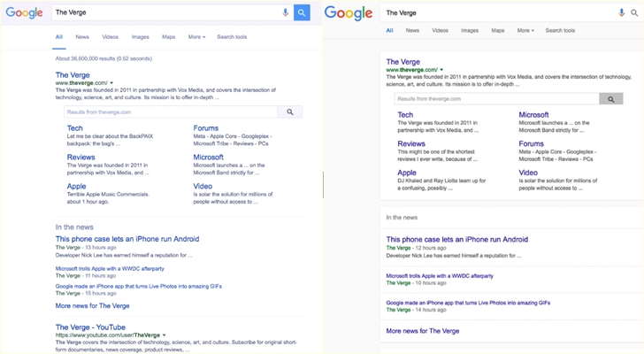The image size is (644, 354).
Task: Open the Forums sitelink on the right page
Action: (x=531, y=143)
